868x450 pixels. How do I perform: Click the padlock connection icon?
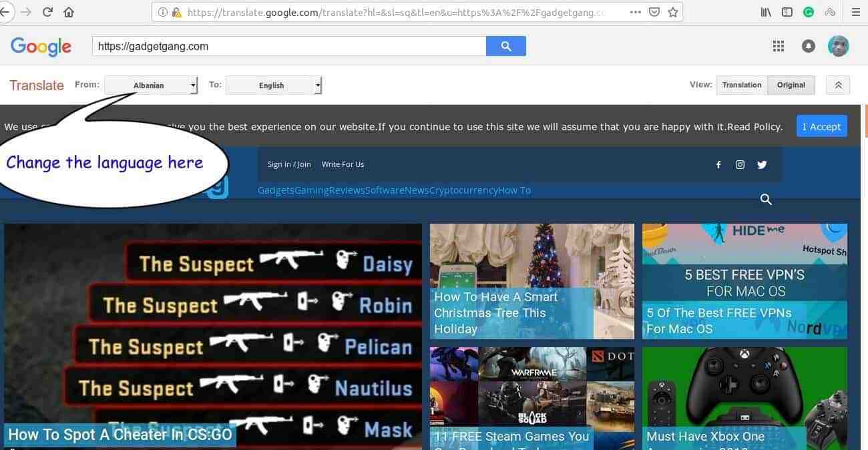click(176, 12)
